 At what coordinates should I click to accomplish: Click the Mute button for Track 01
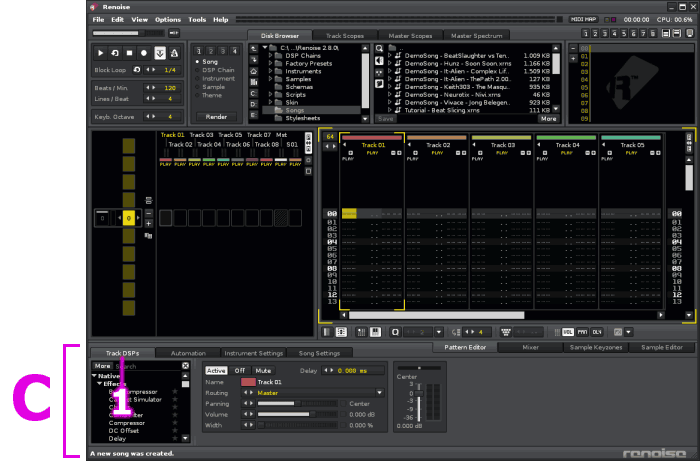point(263,370)
